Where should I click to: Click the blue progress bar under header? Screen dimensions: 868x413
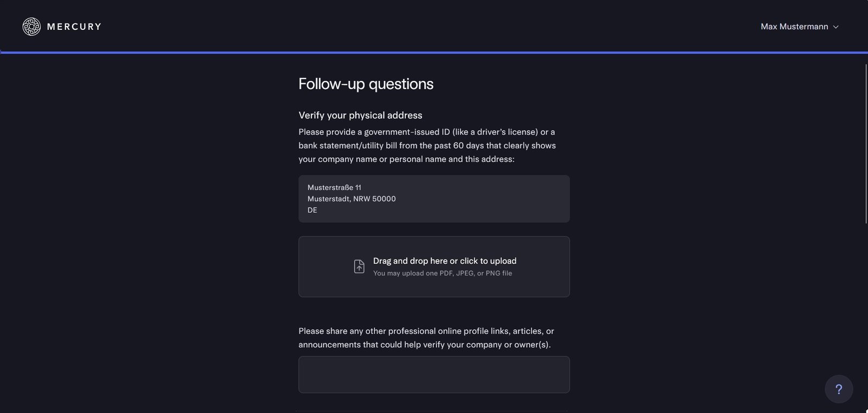pyautogui.click(x=434, y=53)
